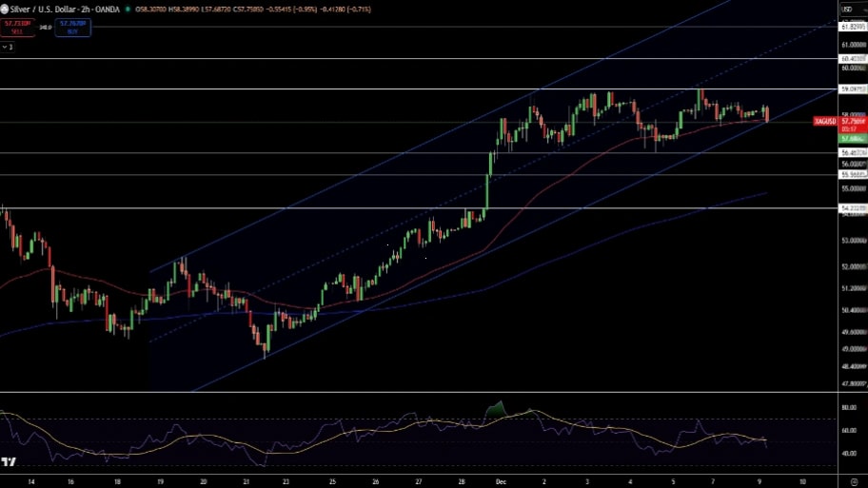Image resolution: width=868 pixels, height=488 pixels.
Task: Select the 54.23 horizontal level label
Action: [x=851, y=207]
